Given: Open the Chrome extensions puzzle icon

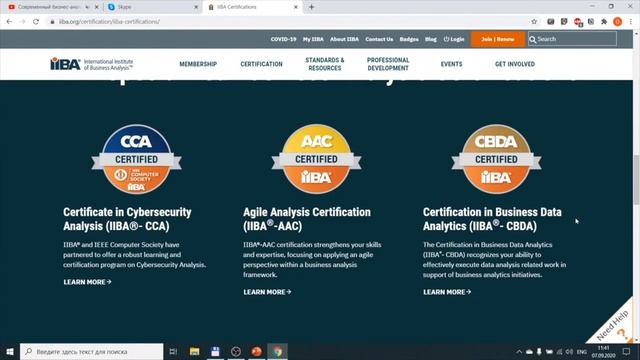Looking at the screenshot, I should [x=604, y=22].
